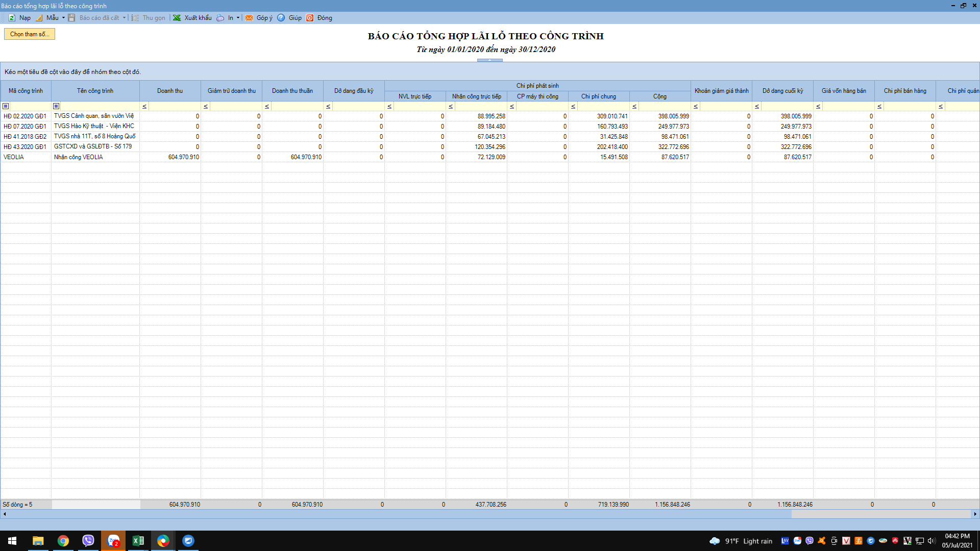Toggle filter box under Tên công trình
The image size is (980, 551).
(56, 106)
